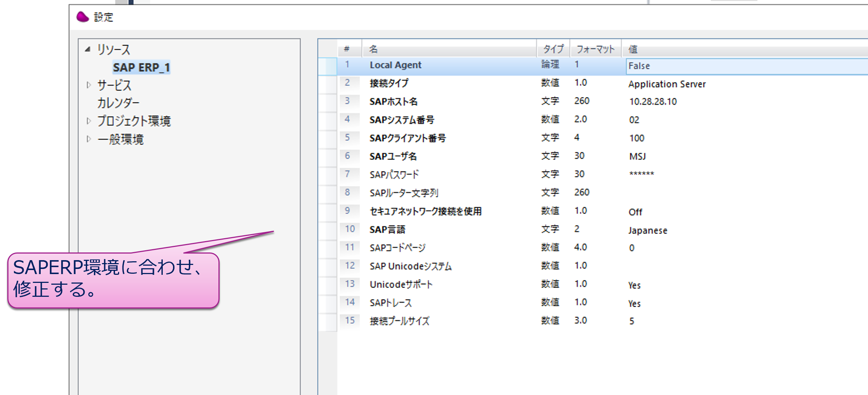Click the SAP Unicodeシステム row name
This screenshot has height=395, width=868.
(411, 266)
